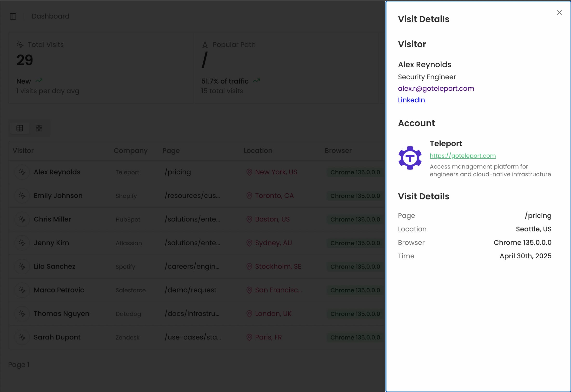
Task: Click Thomas Nguyen row avatar icon
Action: point(22,314)
